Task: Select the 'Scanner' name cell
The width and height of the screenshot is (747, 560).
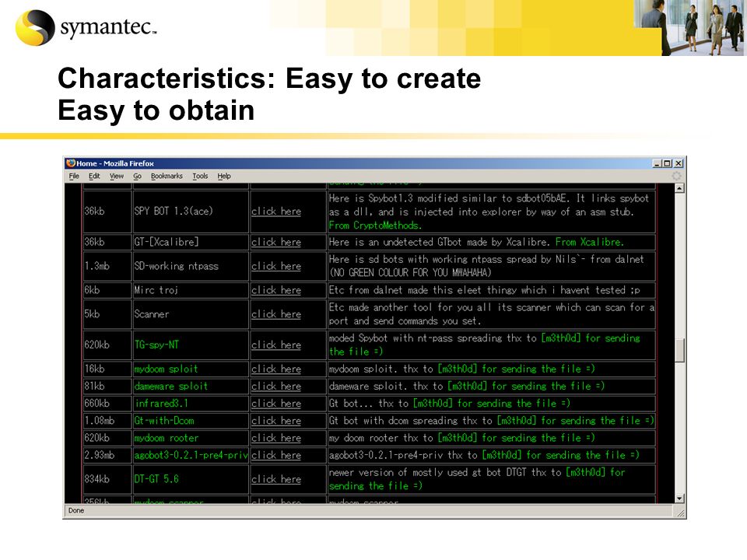Action: (x=191, y=314)
